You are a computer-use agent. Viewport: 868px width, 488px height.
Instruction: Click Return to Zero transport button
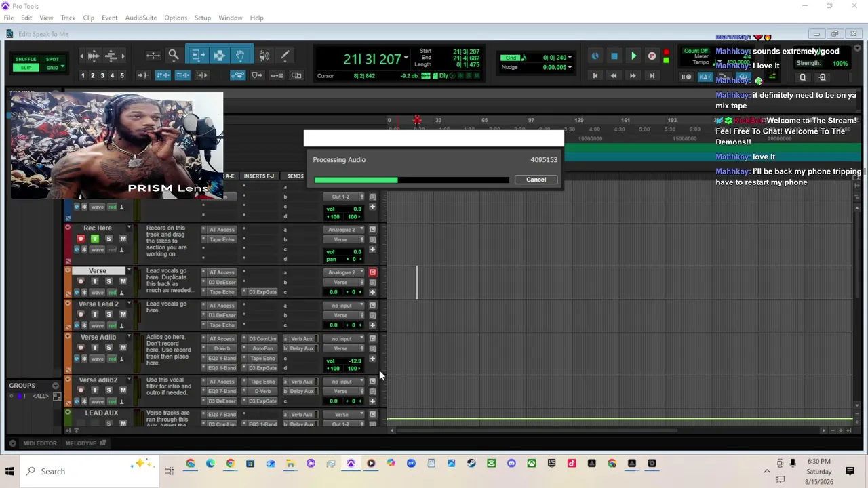(595, 76)
